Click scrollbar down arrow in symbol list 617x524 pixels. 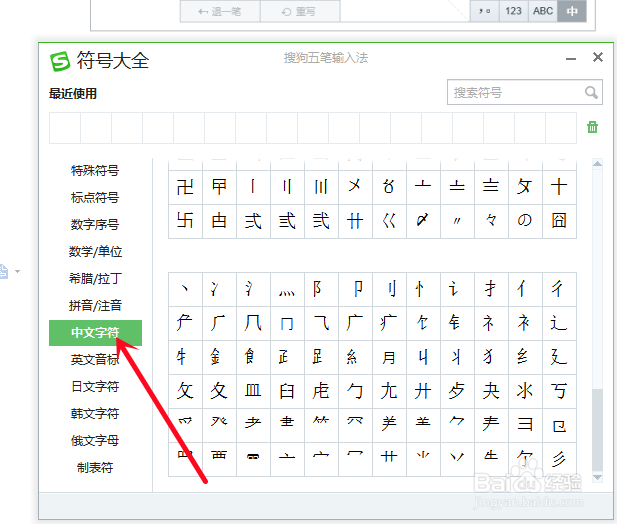pos(597,478)
